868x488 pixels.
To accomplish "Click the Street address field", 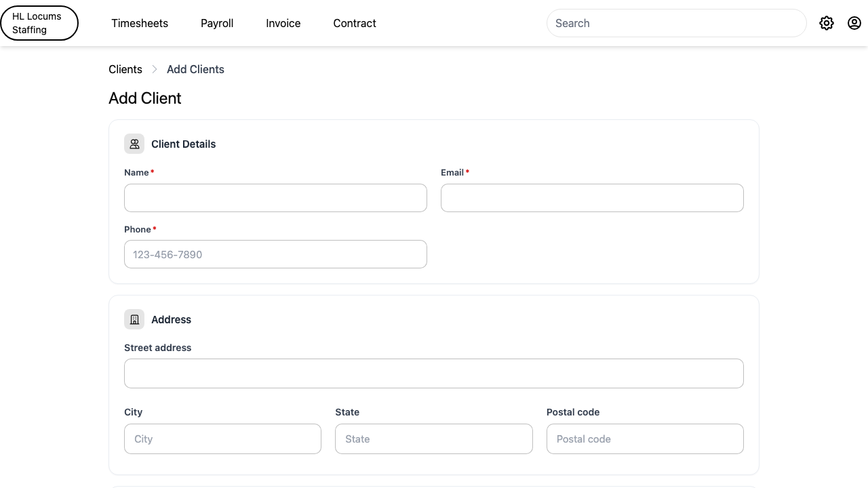I will [x=434, y=373].
